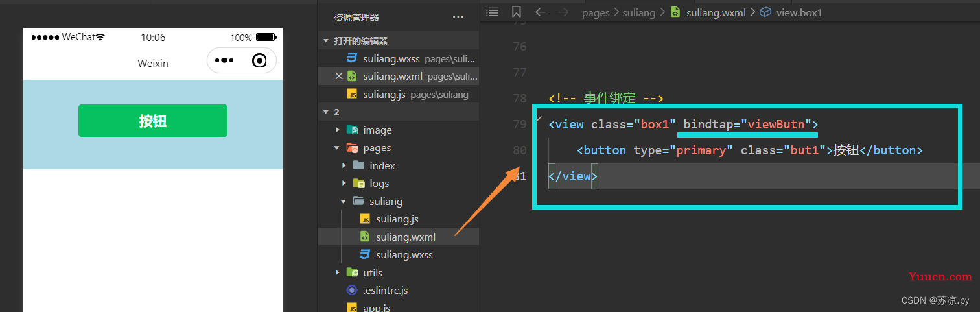Click the .eslintrc.js file icon

coord(352,291)
